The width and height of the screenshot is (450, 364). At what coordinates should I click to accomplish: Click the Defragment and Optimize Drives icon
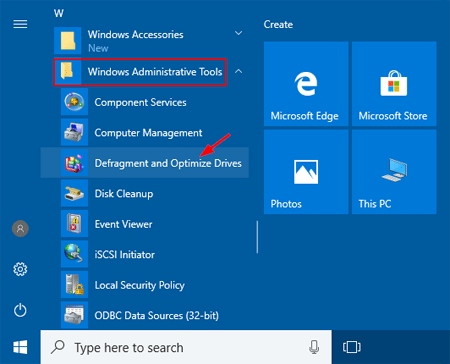(x=74, y=163)
